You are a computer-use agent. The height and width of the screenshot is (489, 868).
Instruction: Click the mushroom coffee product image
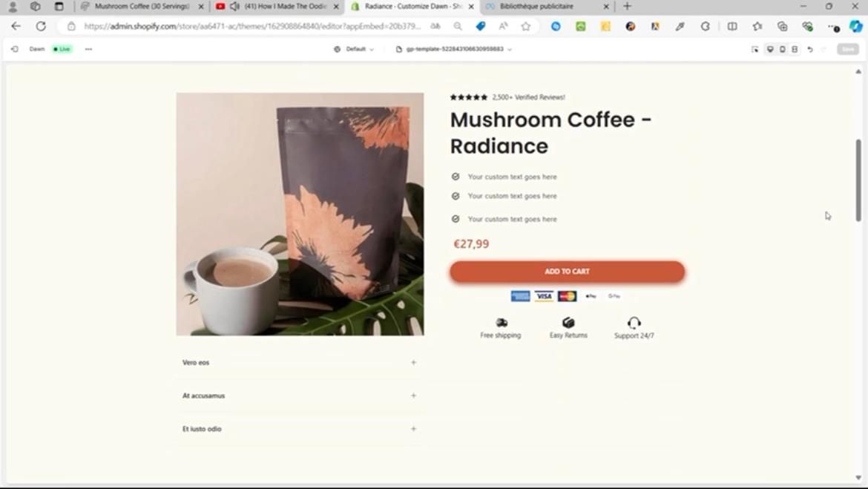300,214
